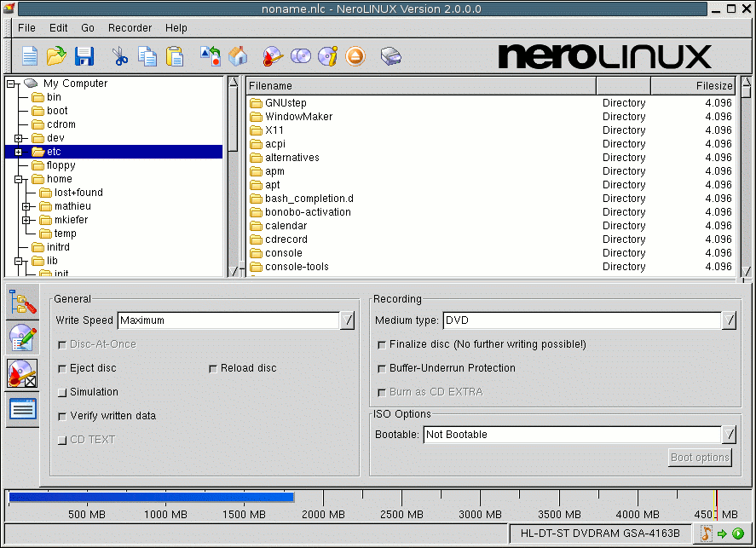Image resolution: width=756 pixels, height=548 pixels.
Task: Open the Recorder menu
Action: click(130, 28)
